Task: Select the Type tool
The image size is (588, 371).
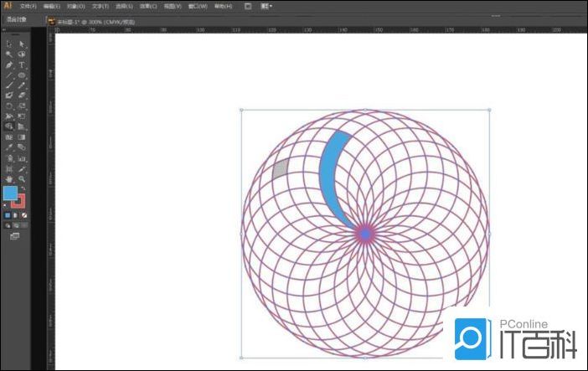Action: tap(22, 64)
